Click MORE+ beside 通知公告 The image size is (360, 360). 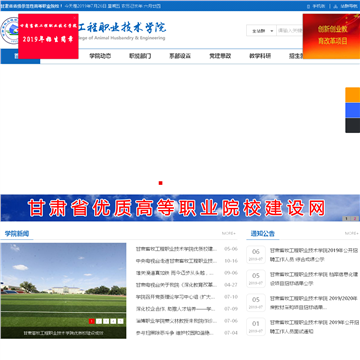point(352,233)
